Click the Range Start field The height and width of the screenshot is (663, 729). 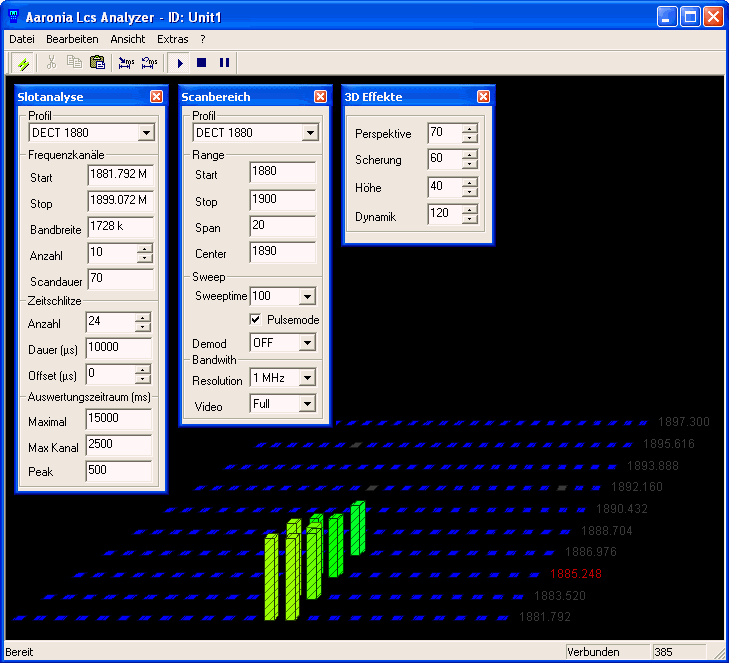[x=283, y=172]
